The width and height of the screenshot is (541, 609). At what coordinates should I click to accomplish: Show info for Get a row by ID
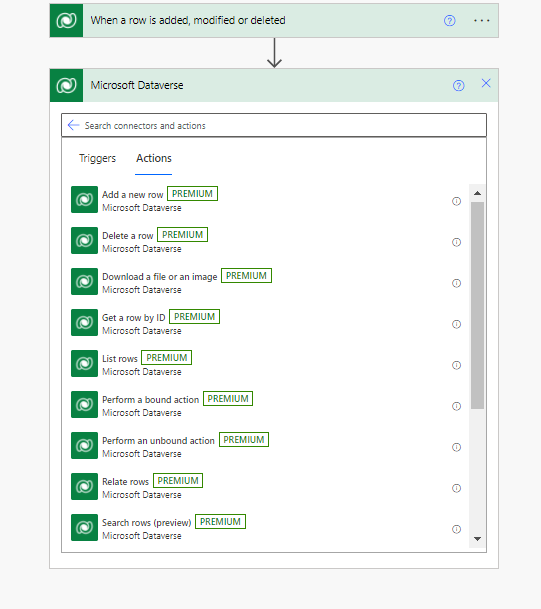pos(456,324)
